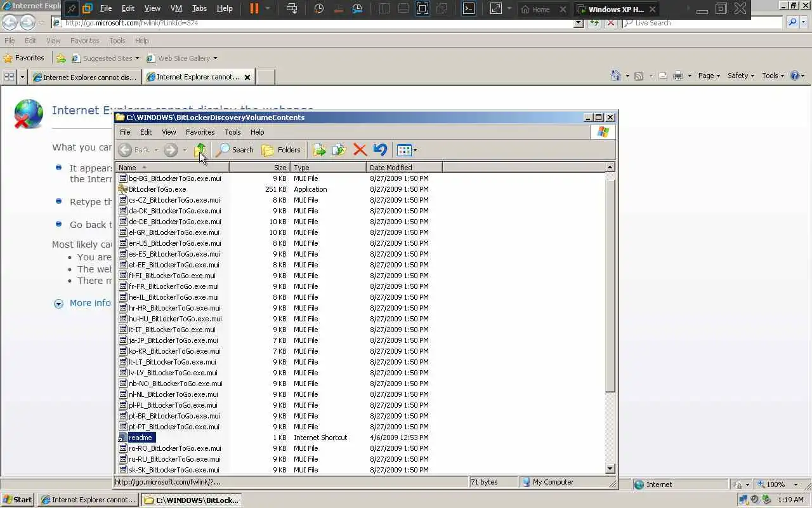
Task: Switch to the first Internet Explorer tab
Action: (x=85, y=77)
